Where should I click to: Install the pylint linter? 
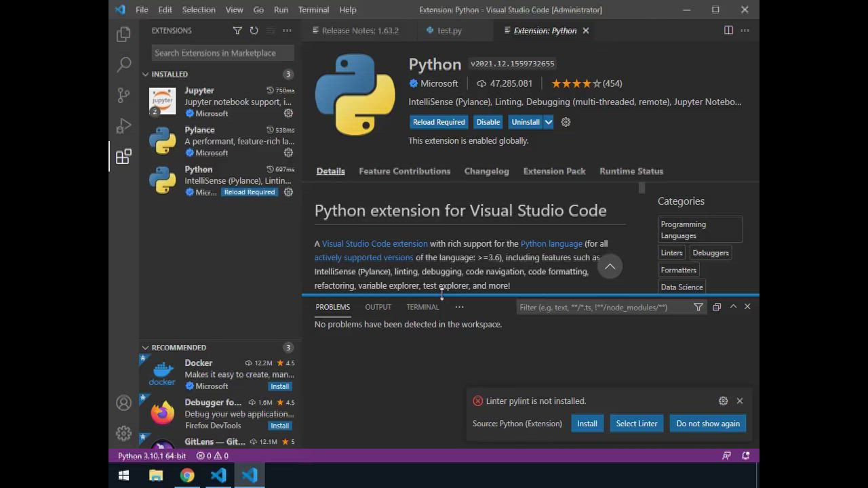tap(587, 424)
